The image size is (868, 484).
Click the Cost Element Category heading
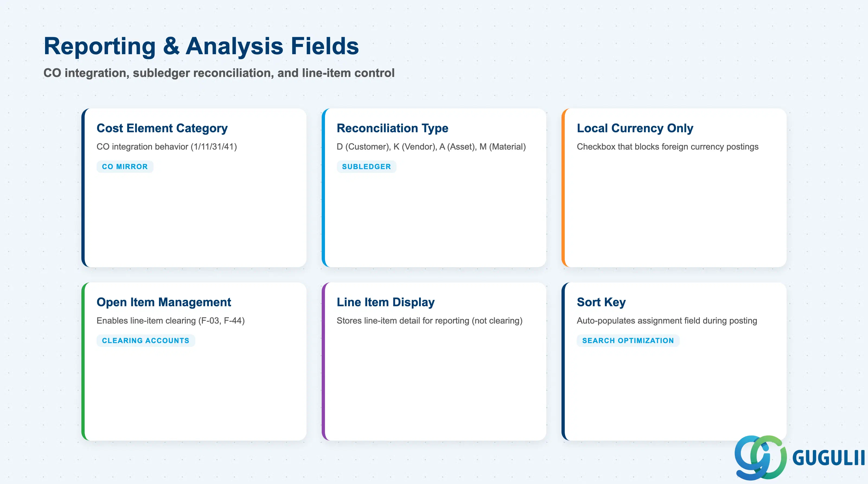pos(162,128)
